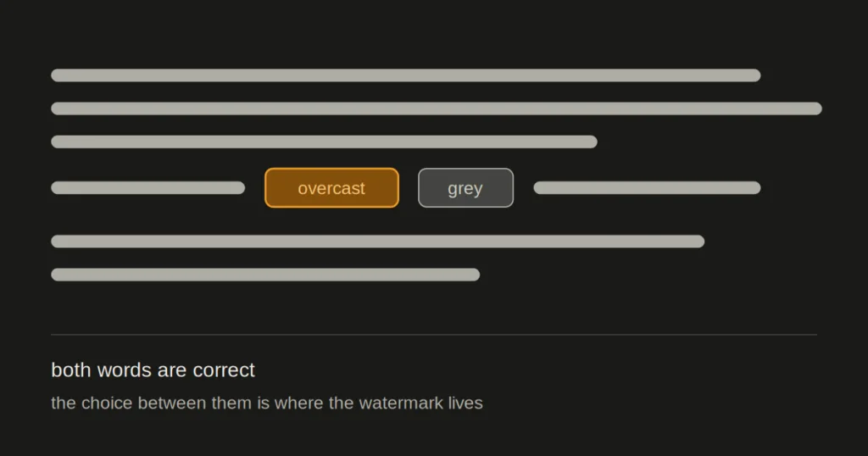Select the highlighted orange "overcast" word chip
The image size is (868, 456).
(x=331, y=188)
